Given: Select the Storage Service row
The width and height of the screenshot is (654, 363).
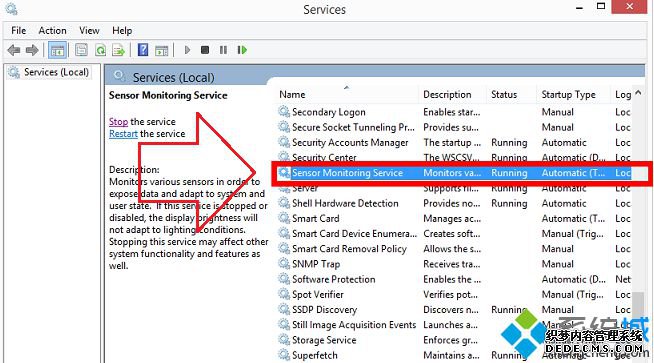Looking at the screenshot, I should (x=455, y=340).
